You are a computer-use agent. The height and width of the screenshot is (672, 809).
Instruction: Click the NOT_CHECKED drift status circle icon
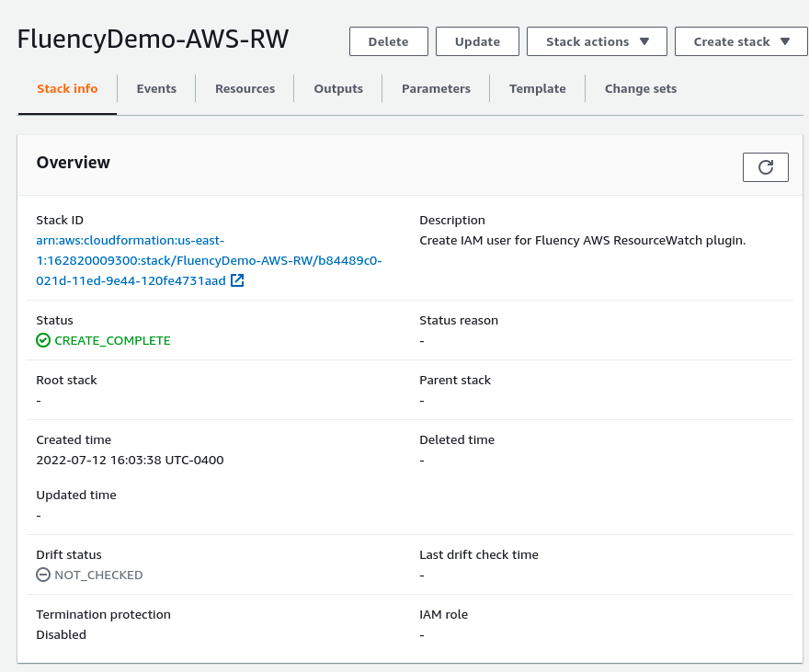tap(43, 575)
